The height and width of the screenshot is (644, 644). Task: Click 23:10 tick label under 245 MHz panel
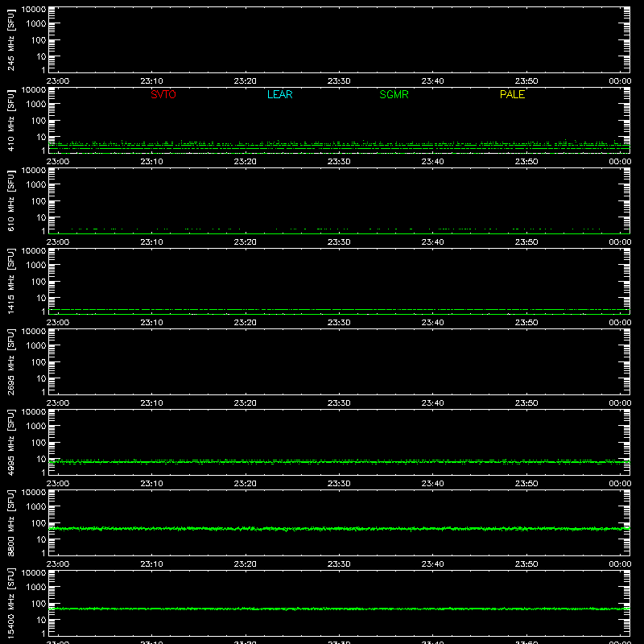pyautogui.click(x=151, y=81)
